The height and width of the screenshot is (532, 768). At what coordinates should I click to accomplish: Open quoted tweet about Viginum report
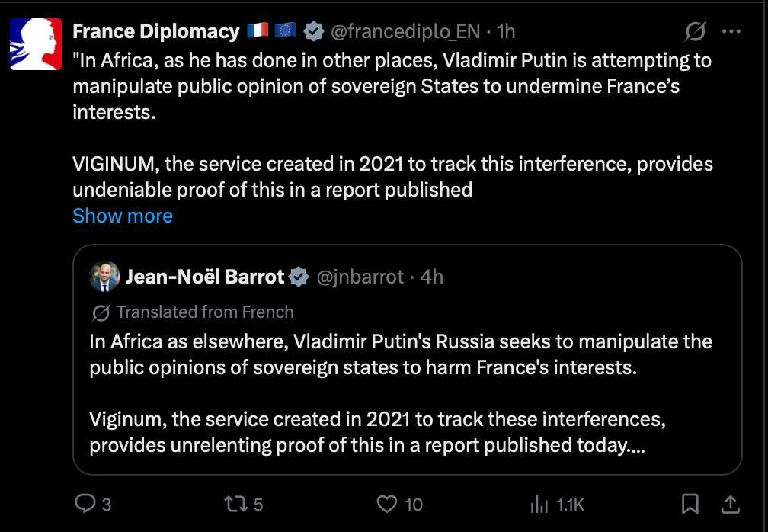tap(407, 360)
